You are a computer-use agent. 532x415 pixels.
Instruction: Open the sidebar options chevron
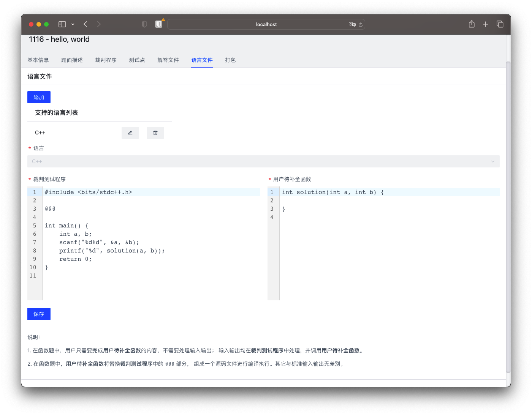(x=73, y=24)
